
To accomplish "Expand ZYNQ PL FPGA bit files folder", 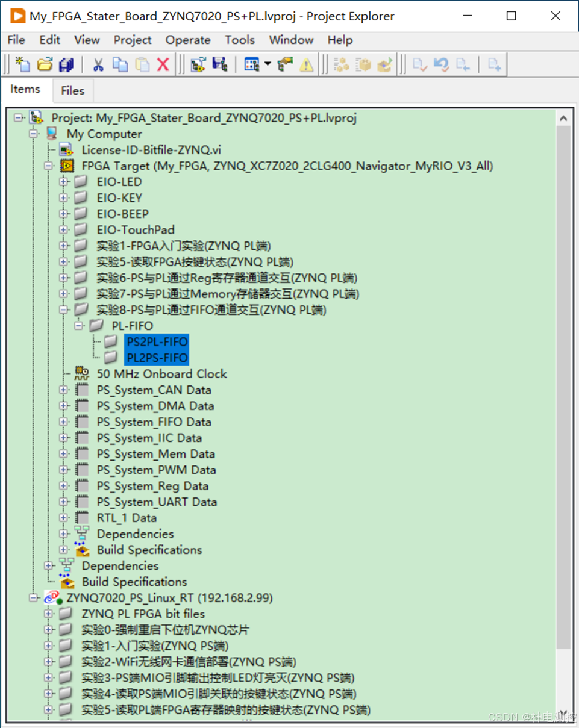I will (49, 614).
